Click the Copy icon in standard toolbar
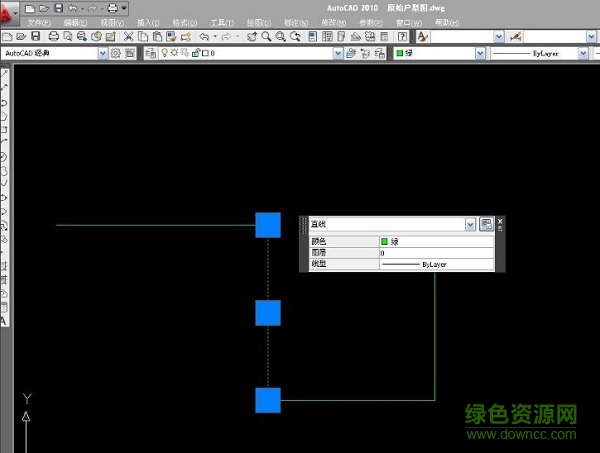The image size is (600, 453). point(143,37)
